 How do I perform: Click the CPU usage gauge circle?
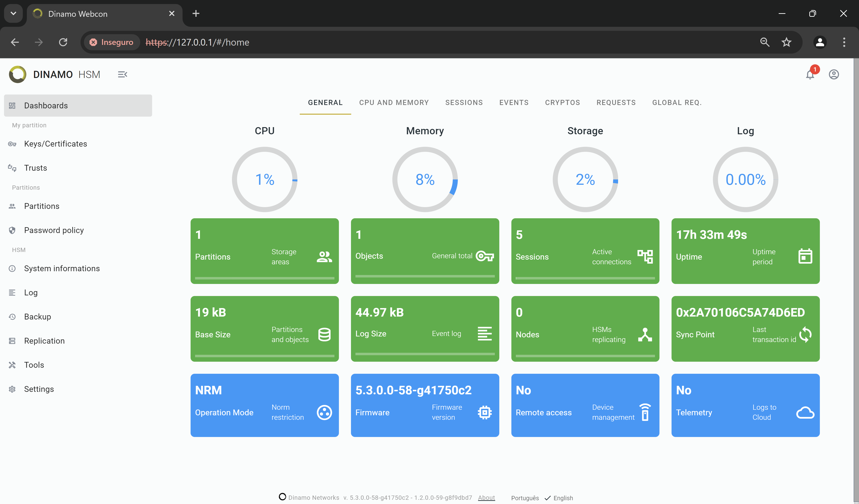pyautogui.click(x=264, y=179)
